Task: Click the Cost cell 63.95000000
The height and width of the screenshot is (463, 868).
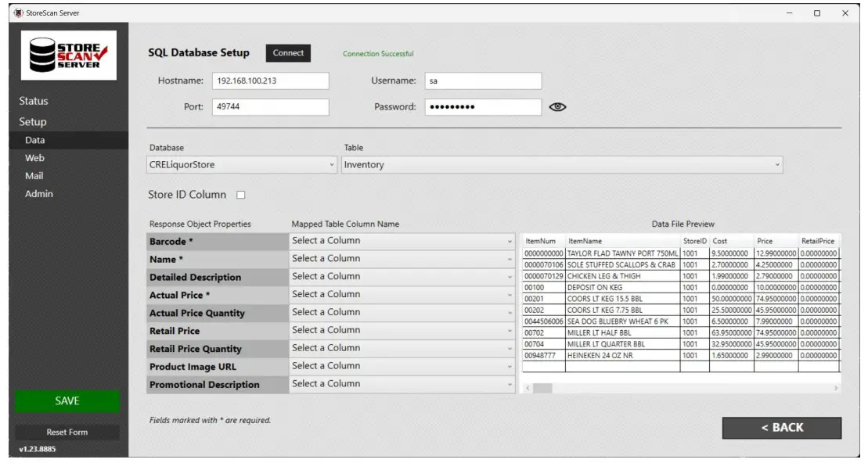Action: pyautogui.click(x=732, y=333)
